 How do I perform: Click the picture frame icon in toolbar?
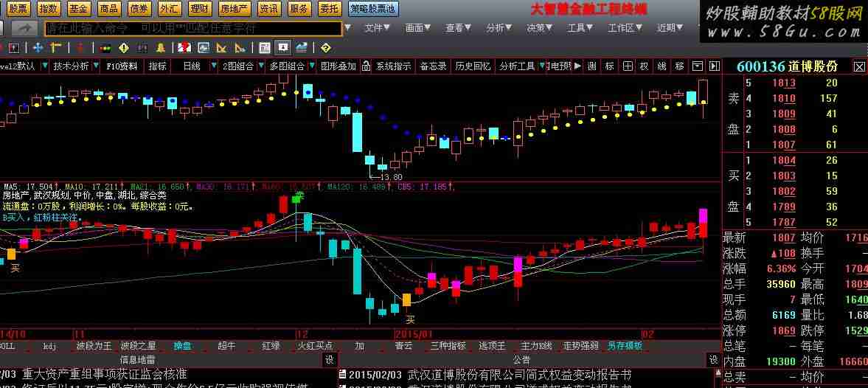pos(204,48)
